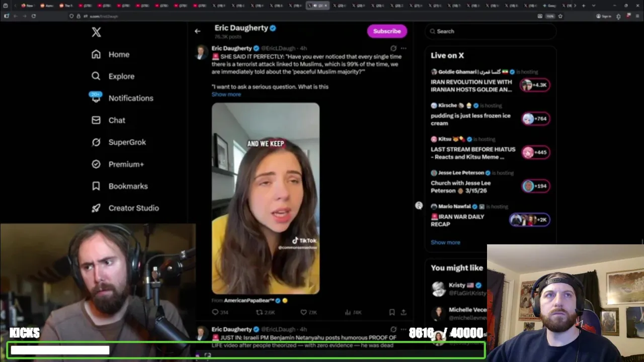
Task: Click the +445 listeners badge
Action: coord(535,152)
